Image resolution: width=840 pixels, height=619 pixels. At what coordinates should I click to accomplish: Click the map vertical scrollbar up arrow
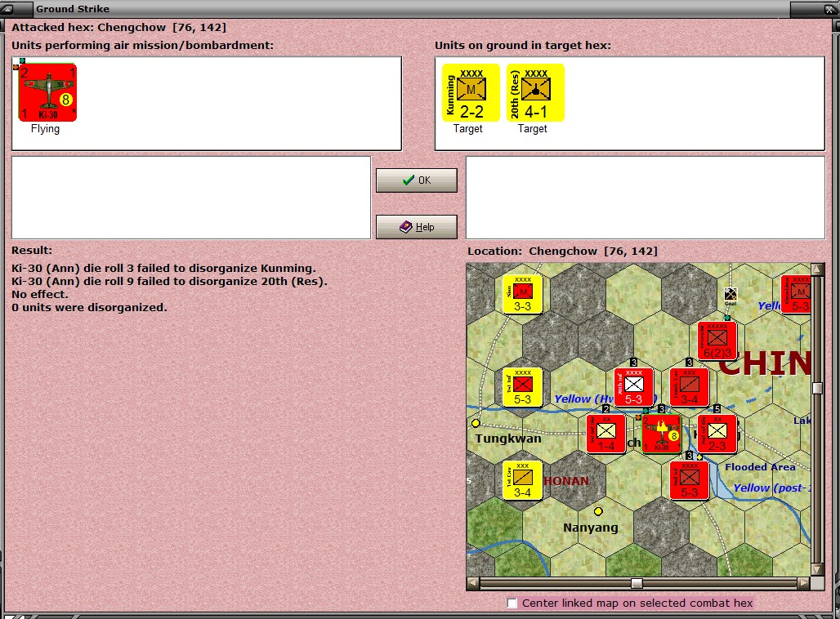(x=817, y=269)
